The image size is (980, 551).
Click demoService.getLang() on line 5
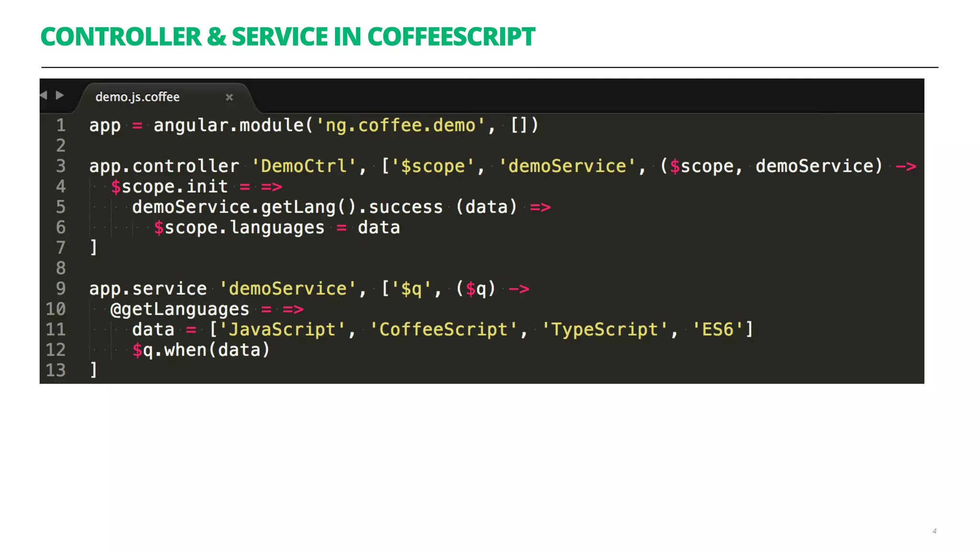[244, 207]
